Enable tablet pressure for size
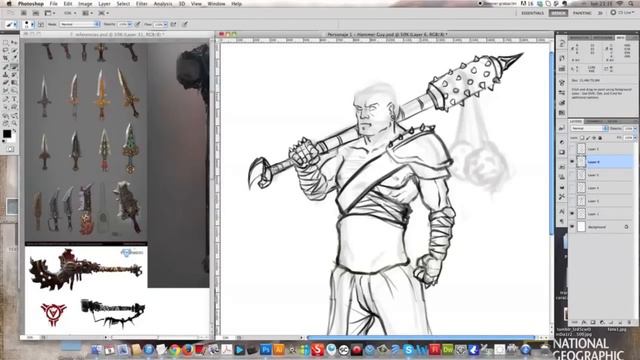This screenshot has height=360, width=640. pos(185,24)
